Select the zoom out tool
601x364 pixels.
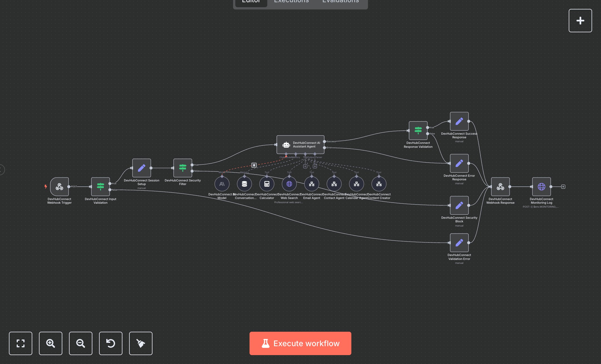(x=80, y=343)
